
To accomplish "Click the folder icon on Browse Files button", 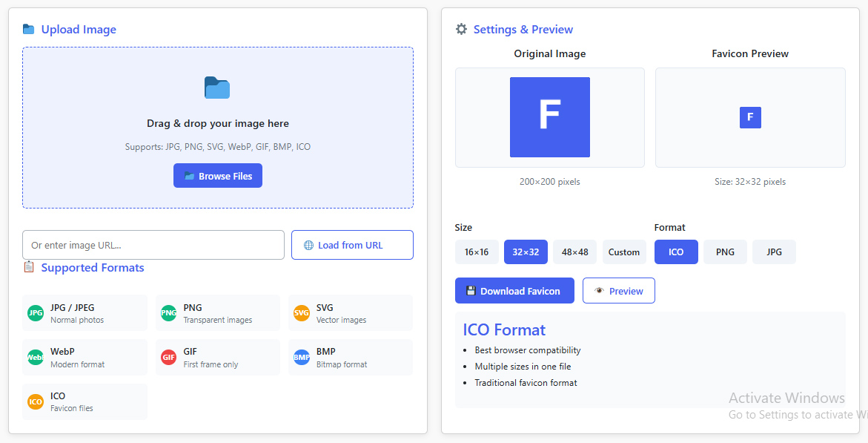I will pos(189,176).
